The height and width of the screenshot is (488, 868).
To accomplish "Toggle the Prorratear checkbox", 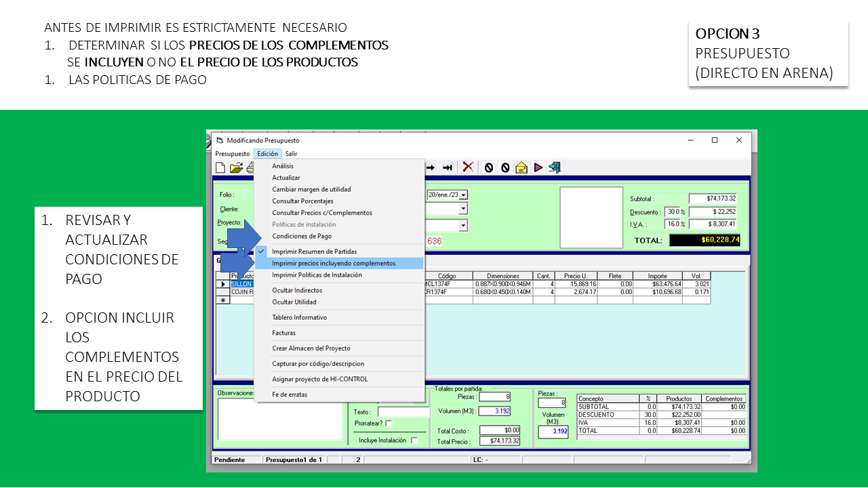I will pos(389,424).
